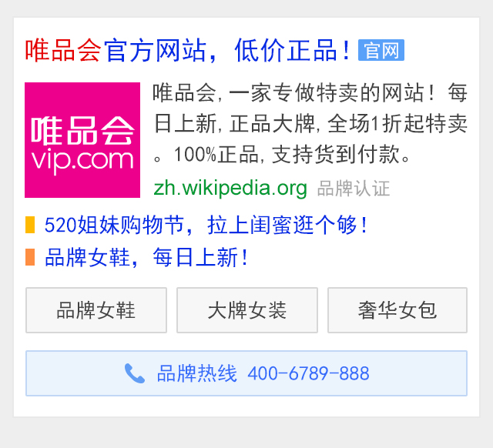493x448 pixels.
Task: Open the 唯品会官方网站 headline link
Action: pos(187,50)
